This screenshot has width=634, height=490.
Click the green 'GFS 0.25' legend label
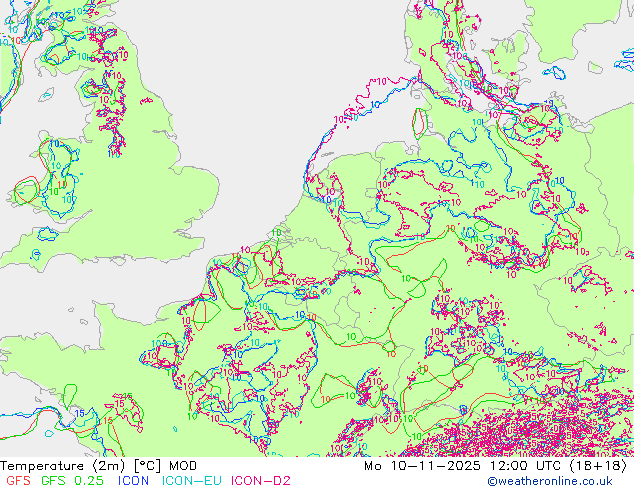[72, 481]
